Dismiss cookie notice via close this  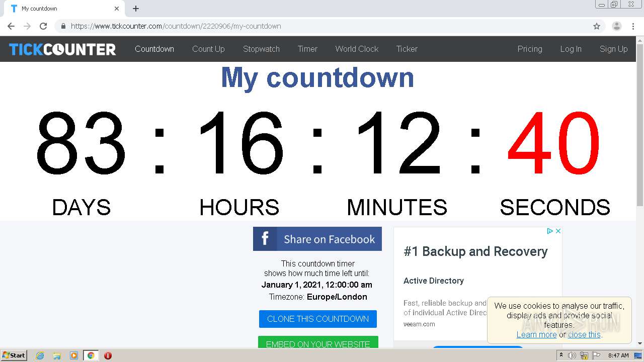(584, 334)
